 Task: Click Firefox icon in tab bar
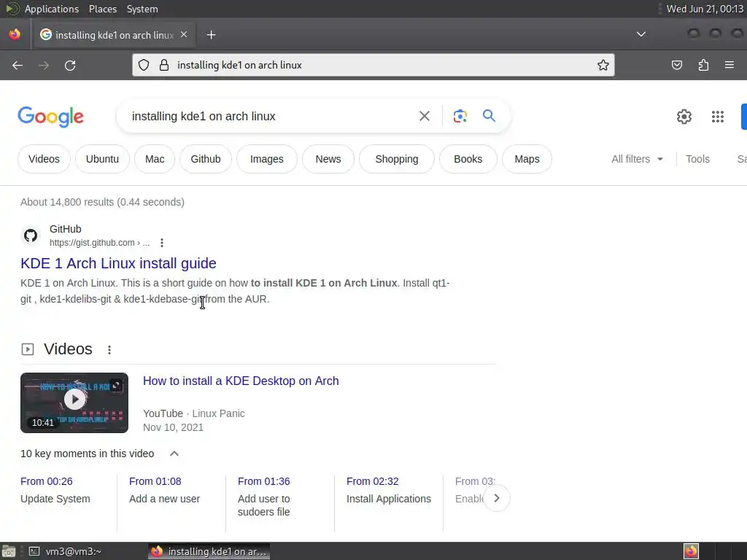click(x=15, y=35)
